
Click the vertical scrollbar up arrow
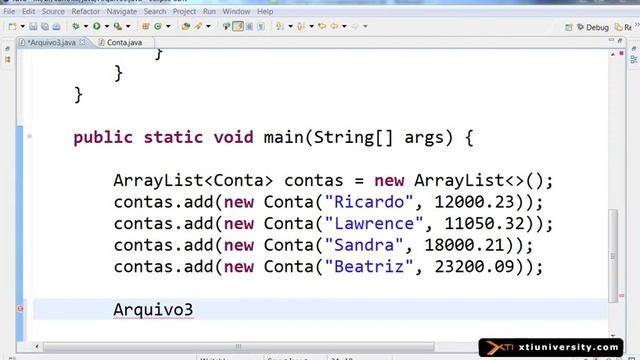point(613,54)
